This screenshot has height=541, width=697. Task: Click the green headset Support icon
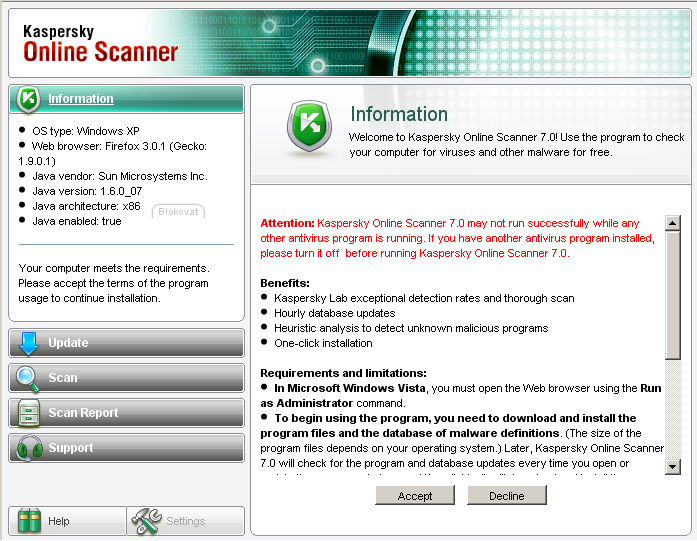29,448
